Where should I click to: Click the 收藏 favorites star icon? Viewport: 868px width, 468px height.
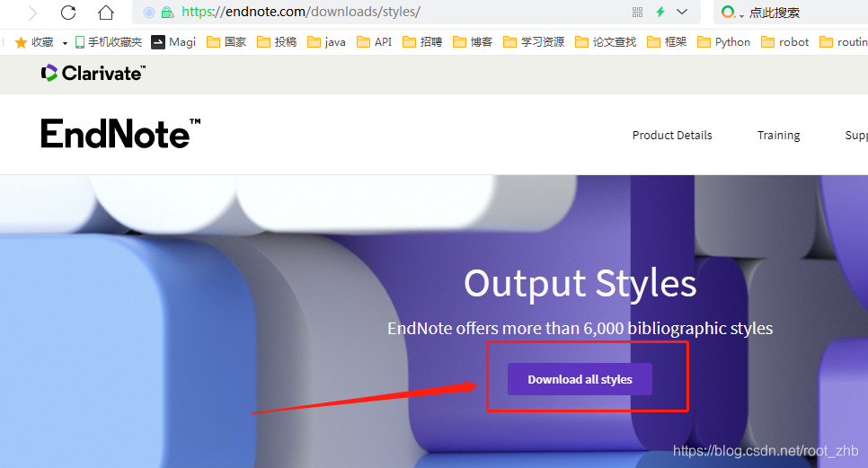coord(21,42)
